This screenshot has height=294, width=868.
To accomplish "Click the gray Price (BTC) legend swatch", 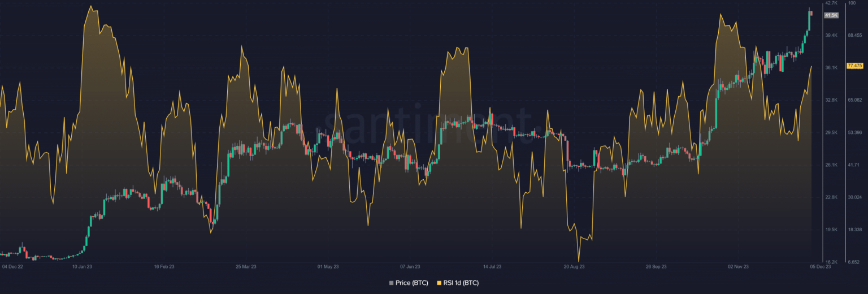I will coord(391,283).
